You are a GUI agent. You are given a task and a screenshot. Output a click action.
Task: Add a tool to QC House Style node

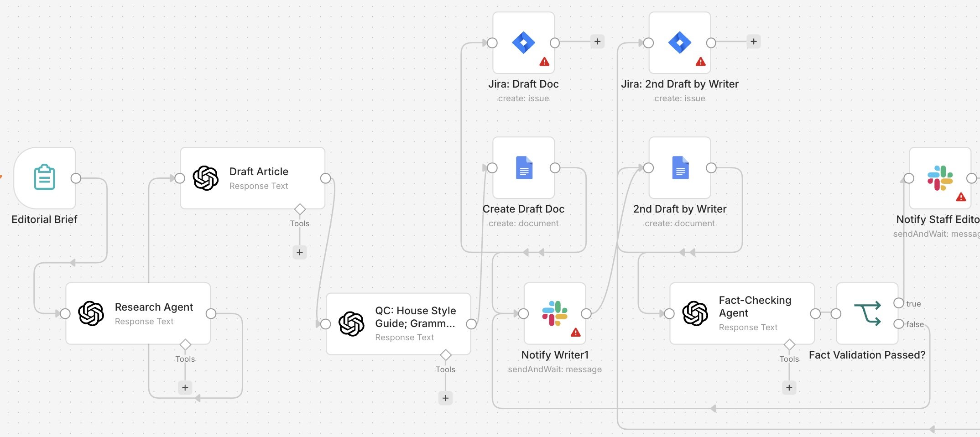(445, 398)
